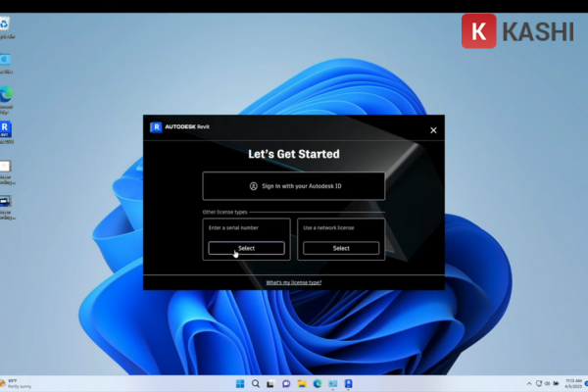This screenshot has width=588, height=392.
Task: Click Select under Use a network license
Action: tap(341, 248)
